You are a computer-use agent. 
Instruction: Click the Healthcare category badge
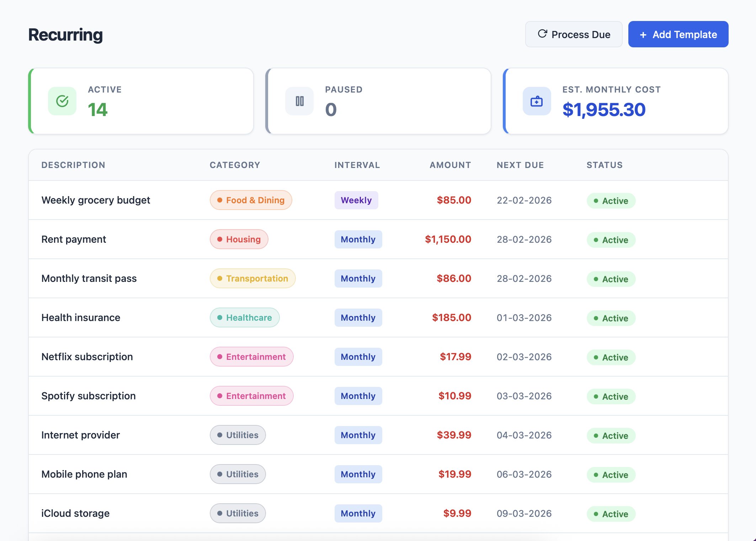point(244,317)
